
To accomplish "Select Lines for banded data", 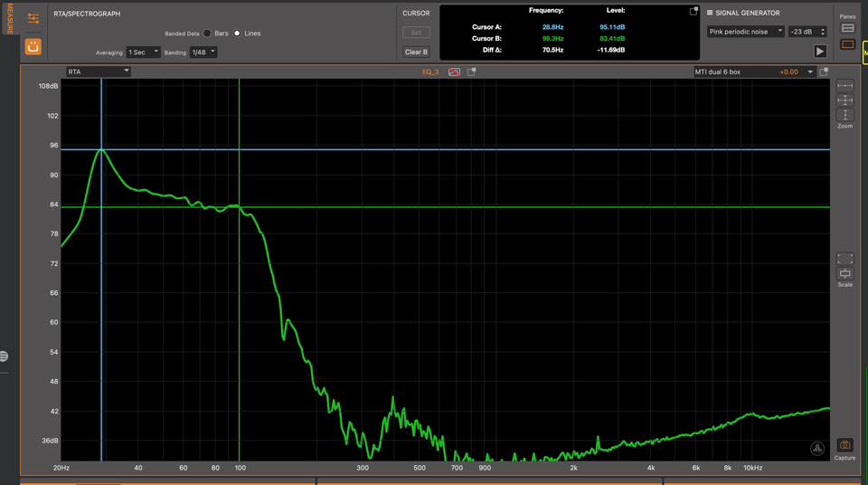I will pos(238,33).
